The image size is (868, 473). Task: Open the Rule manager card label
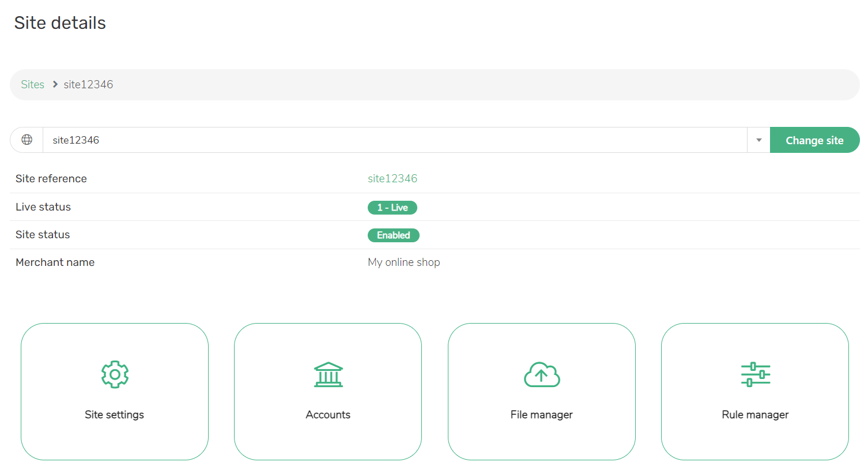755,415
